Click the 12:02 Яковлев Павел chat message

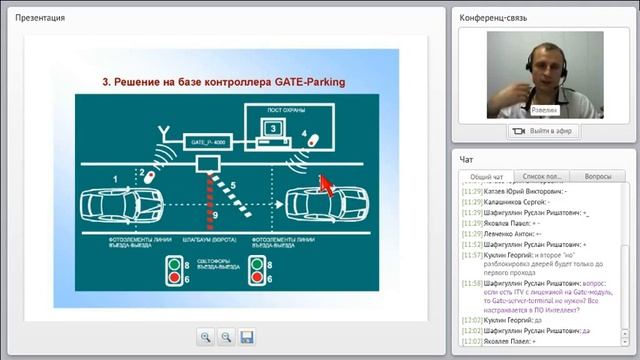pos(499,341)
